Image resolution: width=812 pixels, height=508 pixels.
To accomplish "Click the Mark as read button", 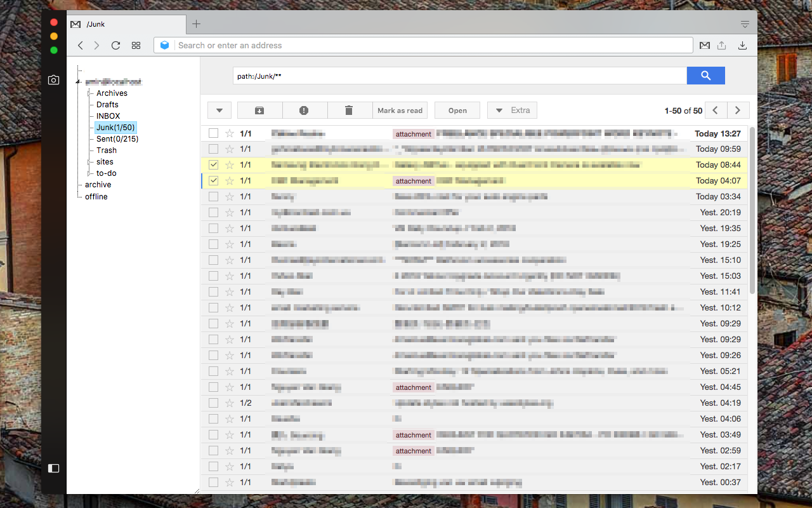I will point(400,110).
